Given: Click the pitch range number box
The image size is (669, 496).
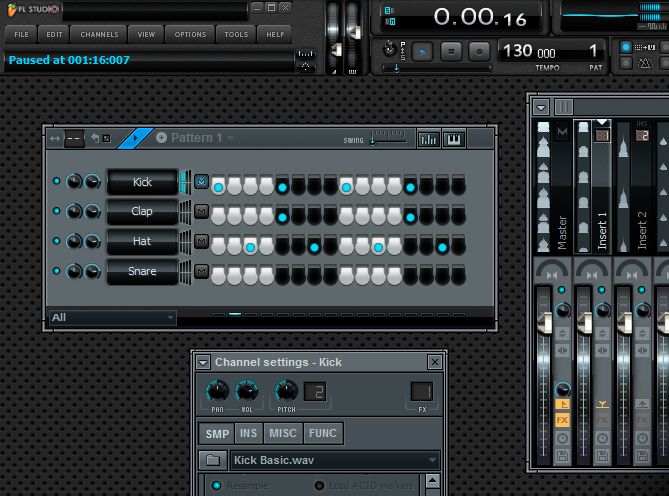Looking at the screenshot, I should [315, 392].
